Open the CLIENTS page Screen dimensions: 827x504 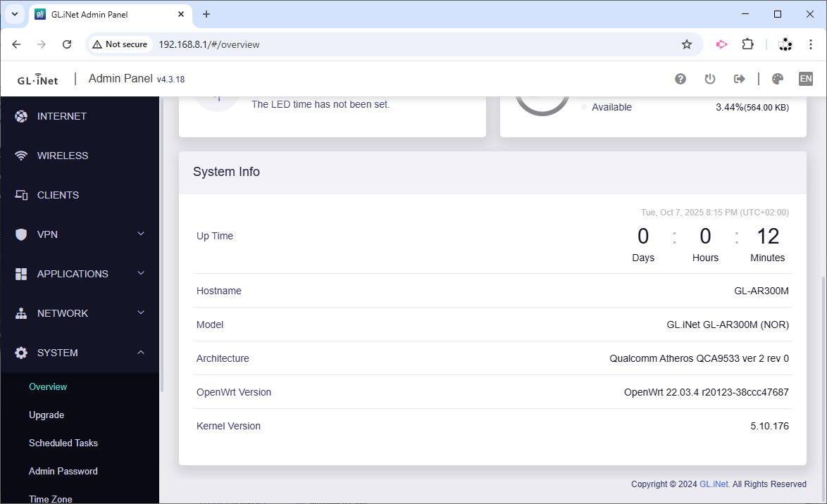tap(58, 195)
